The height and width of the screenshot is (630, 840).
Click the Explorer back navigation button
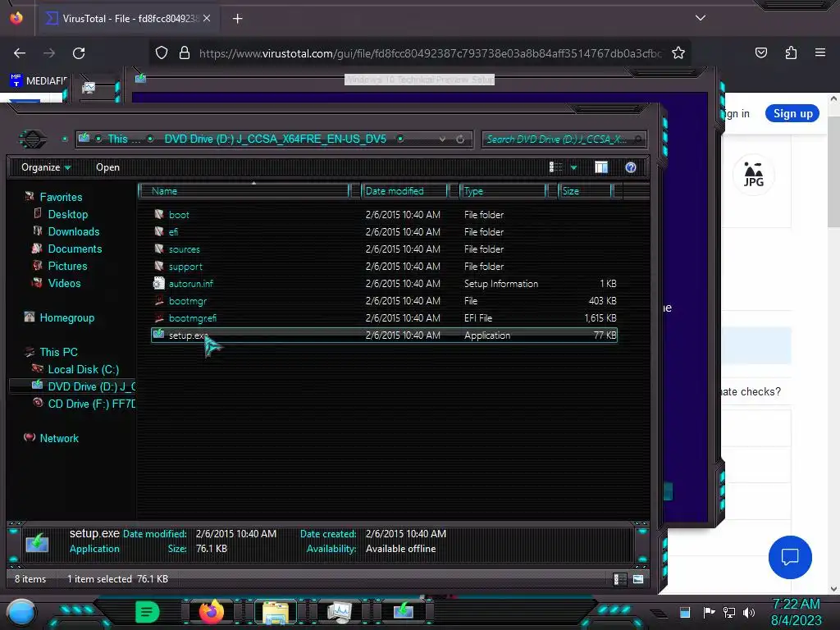33,139
